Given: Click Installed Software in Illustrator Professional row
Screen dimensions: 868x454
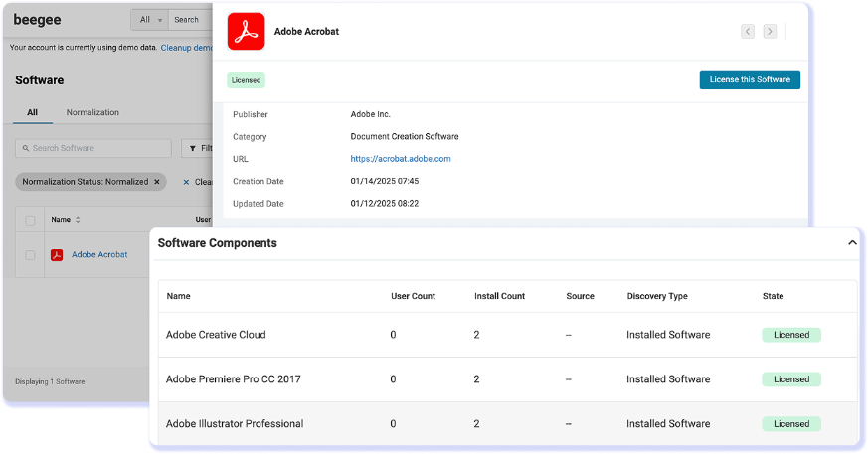Looking at the screenshot, I should point(668,423).
